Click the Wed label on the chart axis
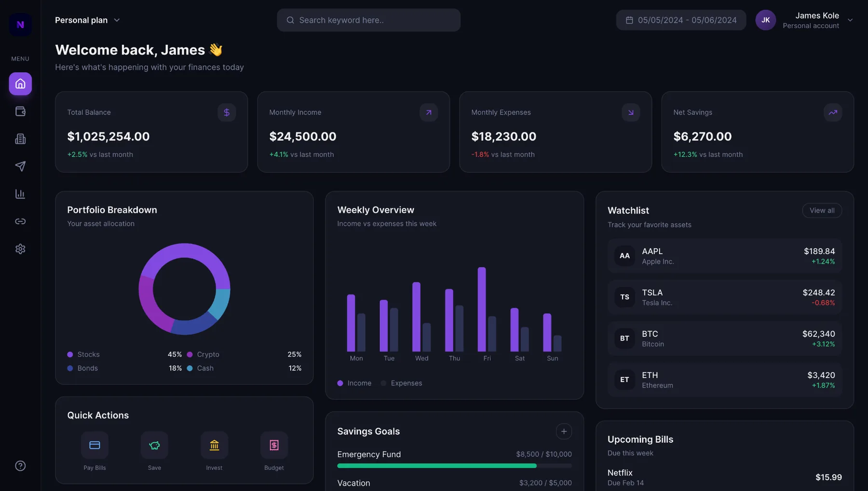The image size is (868, 491). click(421, 358)
